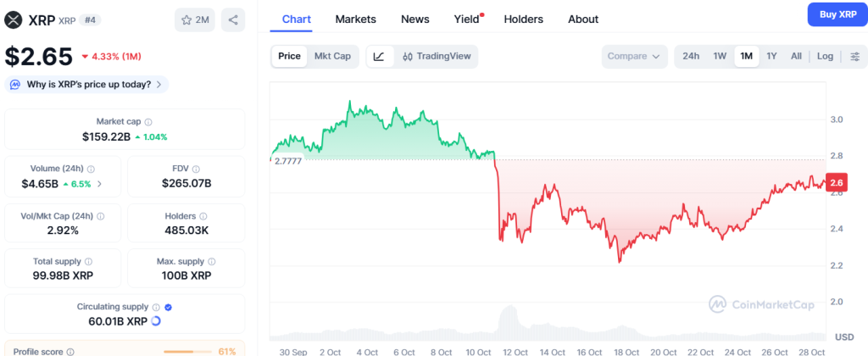Open chart settings sliders icon
Screen dimensions: 868x356
(x=854, y=57)
